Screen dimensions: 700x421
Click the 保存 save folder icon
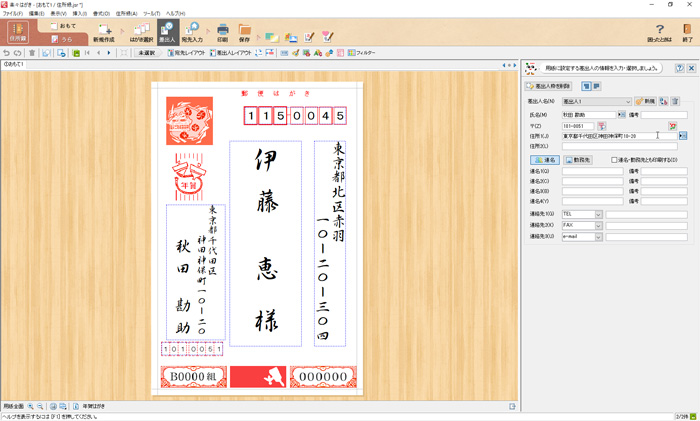point(246,33)
